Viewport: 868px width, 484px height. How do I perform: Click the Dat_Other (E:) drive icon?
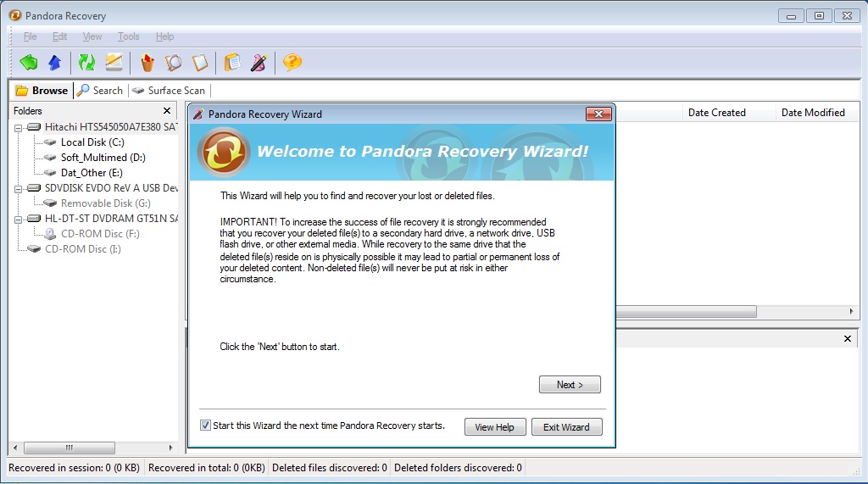pyautogui.click(x=50, y=173)
